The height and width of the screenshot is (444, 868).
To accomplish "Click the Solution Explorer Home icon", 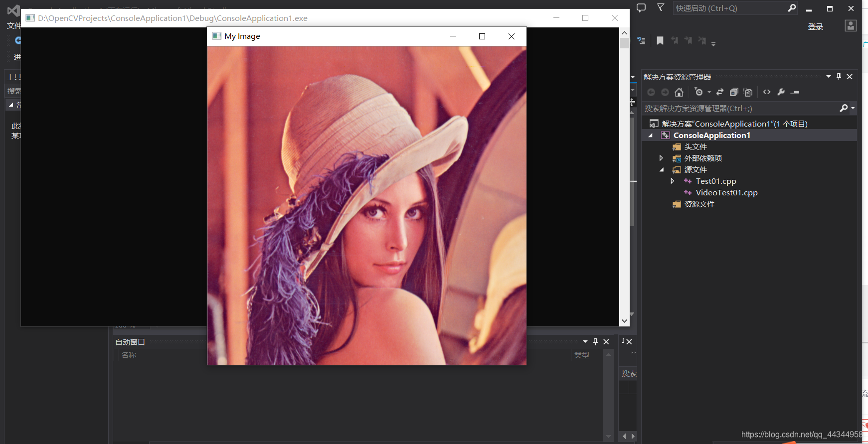I will (x=679, y=92).
